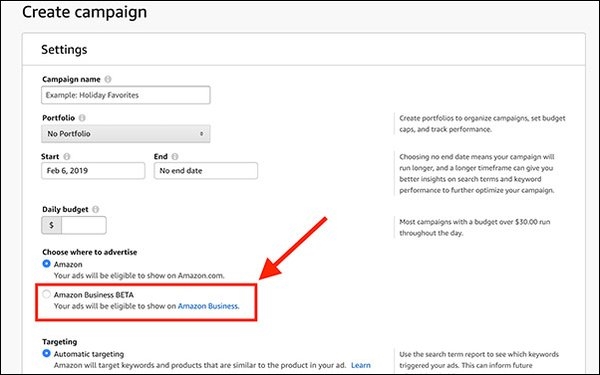
Task: Open the Amazon Business link
Action: coord(208,306)
